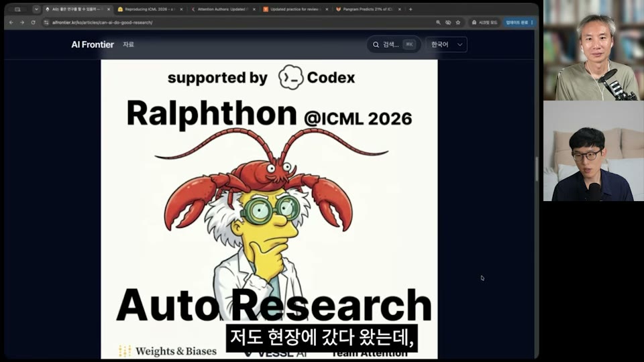Click the lower-right presenter webcam video
The width and height of the screenshot is (644, 362).
(x=594, y=151)
